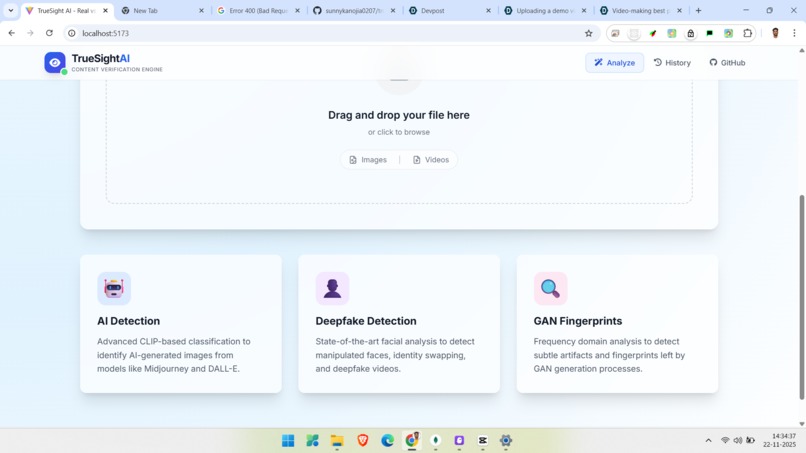Switch to the Uploading a demo tab
Screen dimensions: 806x453
(x=545, y=10)
